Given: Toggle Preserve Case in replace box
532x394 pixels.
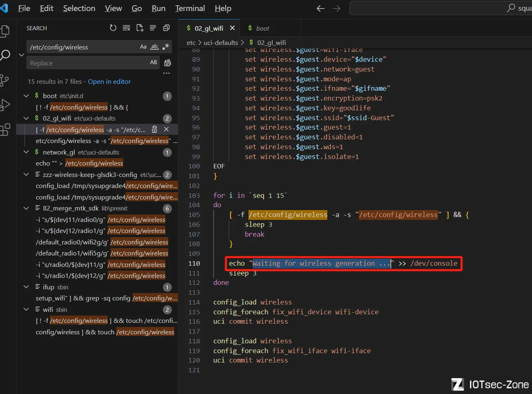Looking at the screenshot, I should (153, 63).
